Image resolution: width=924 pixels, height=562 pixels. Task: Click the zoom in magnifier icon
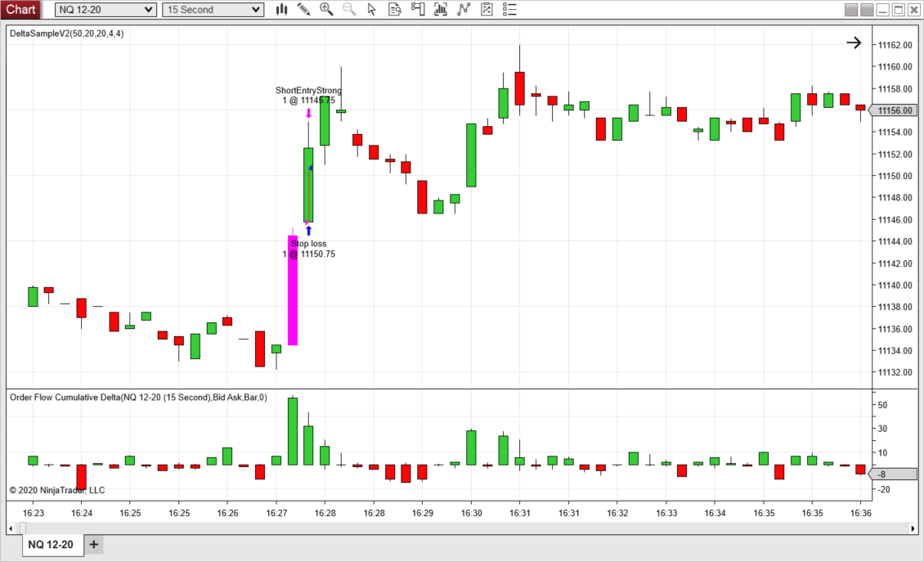326,10
